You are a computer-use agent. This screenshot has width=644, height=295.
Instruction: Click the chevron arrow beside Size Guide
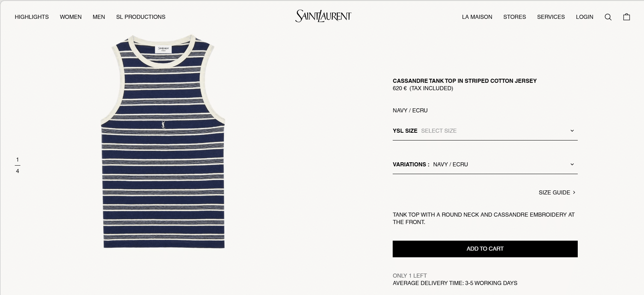(574, 192)
